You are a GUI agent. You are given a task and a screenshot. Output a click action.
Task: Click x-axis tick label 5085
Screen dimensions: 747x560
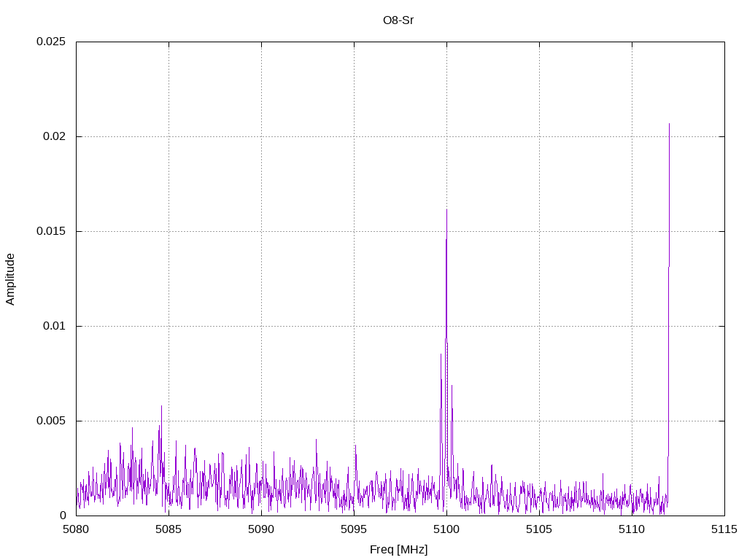click(x=169, y=529)
